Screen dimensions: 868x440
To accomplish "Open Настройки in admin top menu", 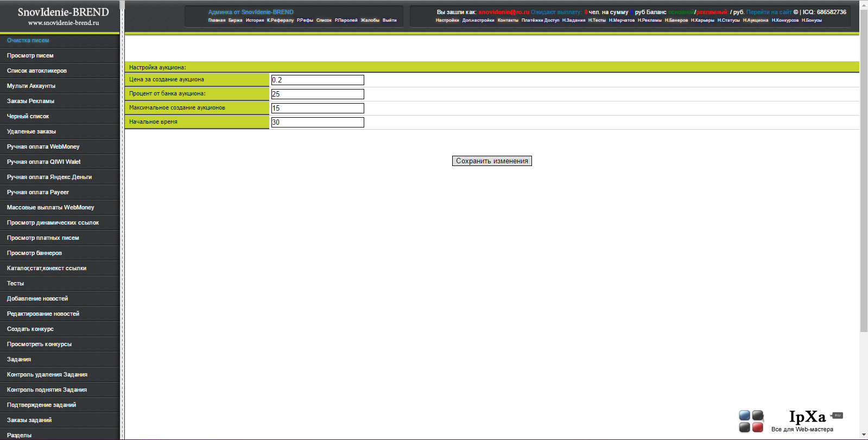I will click(447, 20).
